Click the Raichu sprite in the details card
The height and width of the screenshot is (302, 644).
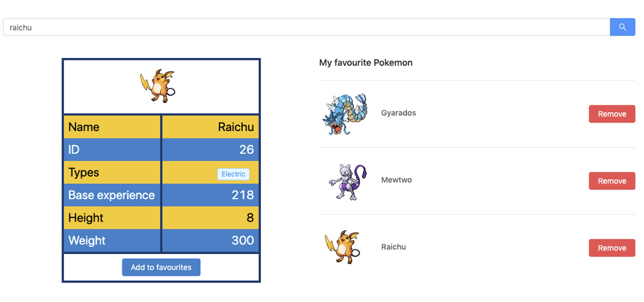157,86
